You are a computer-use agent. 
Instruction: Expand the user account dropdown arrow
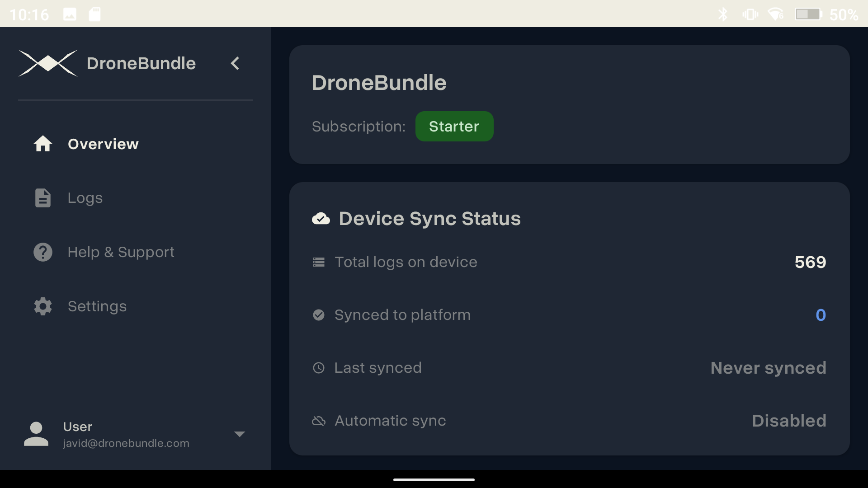[x=240, y=434]
